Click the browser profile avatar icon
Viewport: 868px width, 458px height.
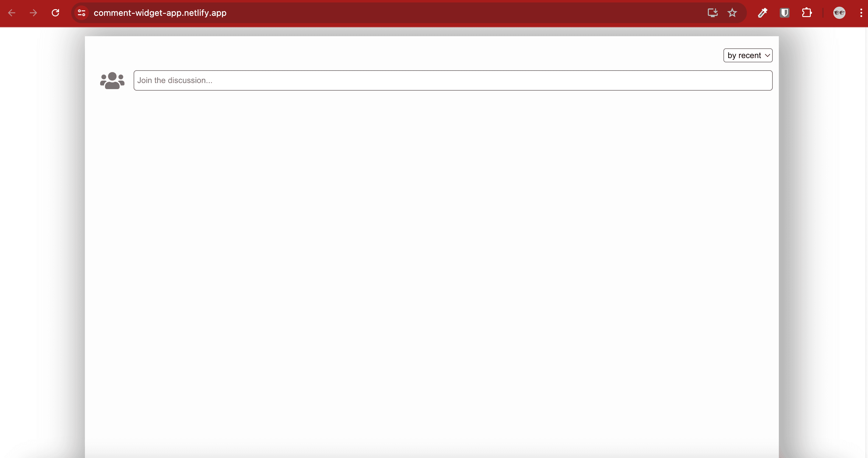pyautogui.click(x=839, y=13)
